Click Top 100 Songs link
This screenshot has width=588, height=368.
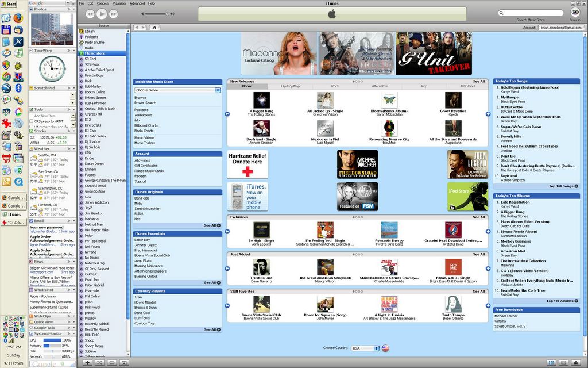[x=563, y=186]
